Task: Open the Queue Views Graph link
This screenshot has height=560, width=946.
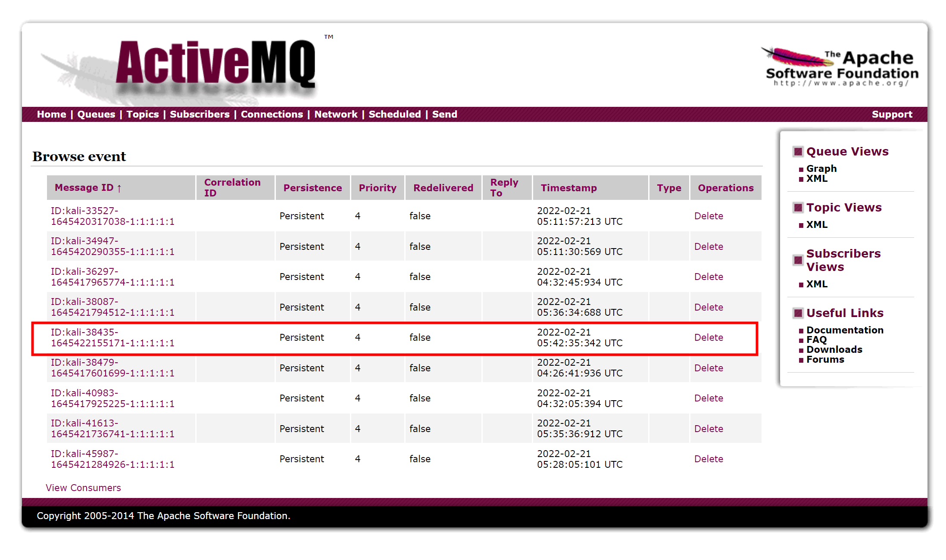Action: 821,168
